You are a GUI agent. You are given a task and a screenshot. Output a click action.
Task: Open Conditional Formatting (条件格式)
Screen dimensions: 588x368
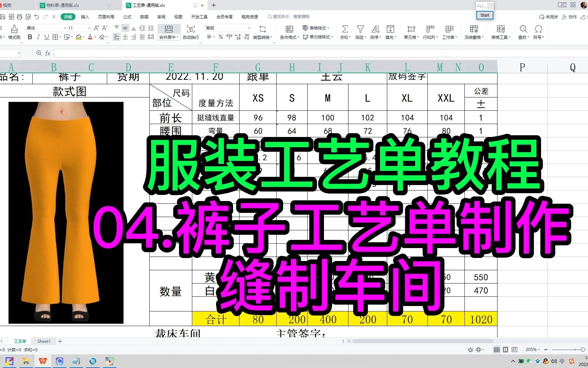tap(290, 32)
